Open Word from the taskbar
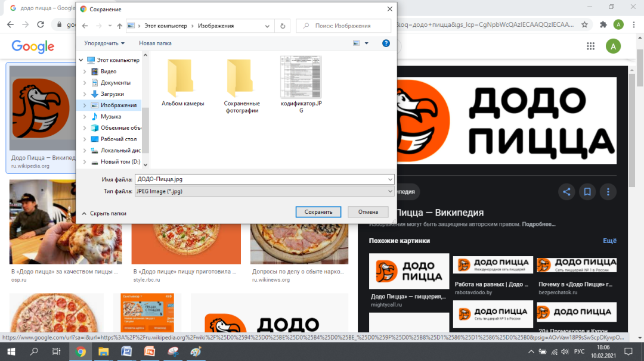 (x=126, y=351)
